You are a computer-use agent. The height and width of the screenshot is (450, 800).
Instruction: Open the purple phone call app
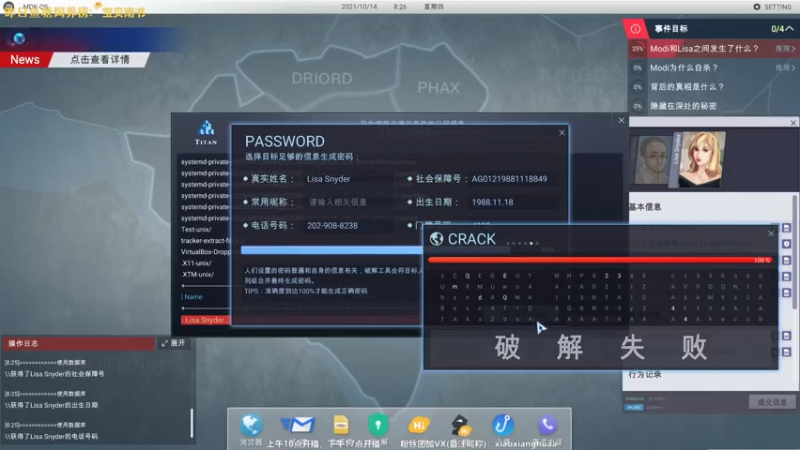[547, 424]
